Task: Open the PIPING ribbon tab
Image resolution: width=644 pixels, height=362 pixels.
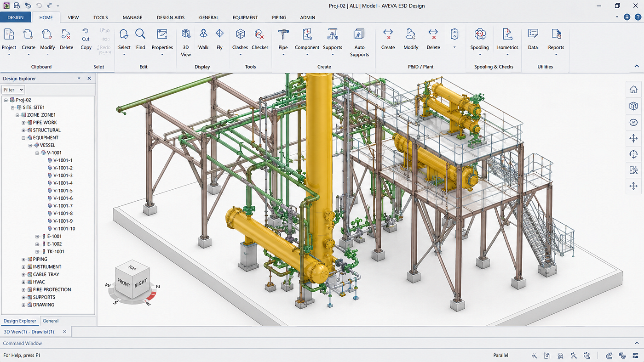Action: pos(279,17)
